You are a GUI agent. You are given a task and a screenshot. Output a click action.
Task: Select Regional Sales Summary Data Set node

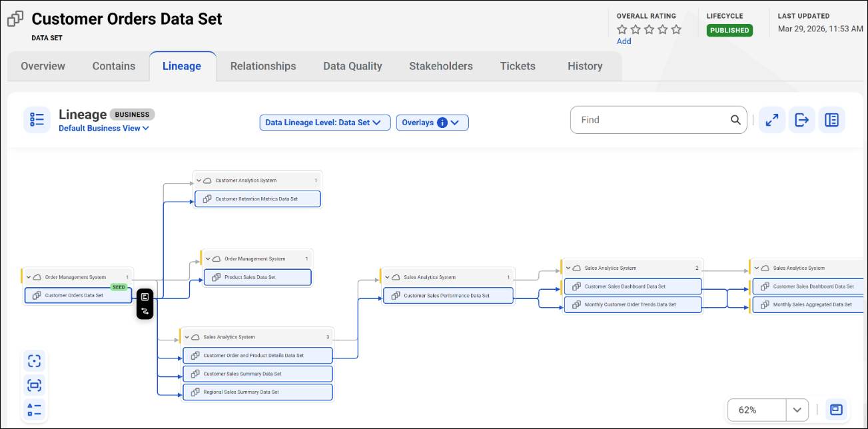coord(257,392)
